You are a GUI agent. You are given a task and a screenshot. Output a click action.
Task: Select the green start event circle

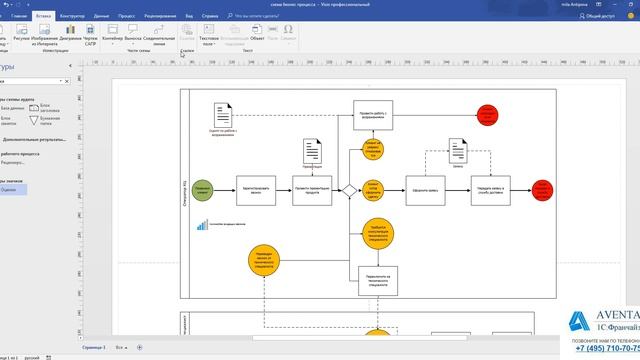click(x=202, y=190)
